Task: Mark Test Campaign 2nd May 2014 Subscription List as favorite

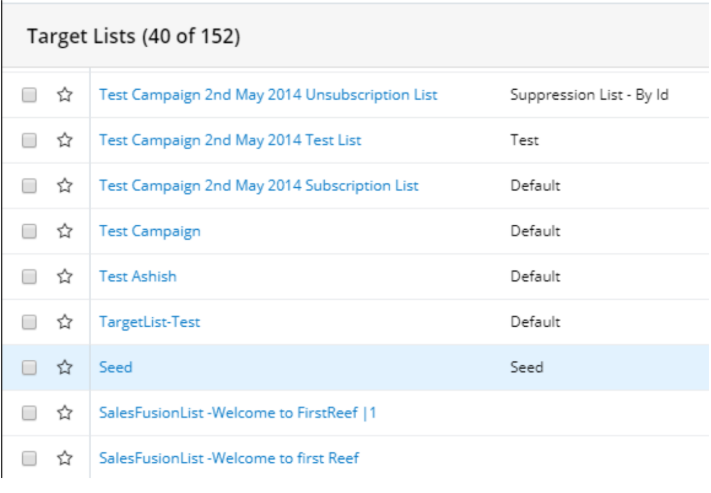Action: [x=65, y=186]
